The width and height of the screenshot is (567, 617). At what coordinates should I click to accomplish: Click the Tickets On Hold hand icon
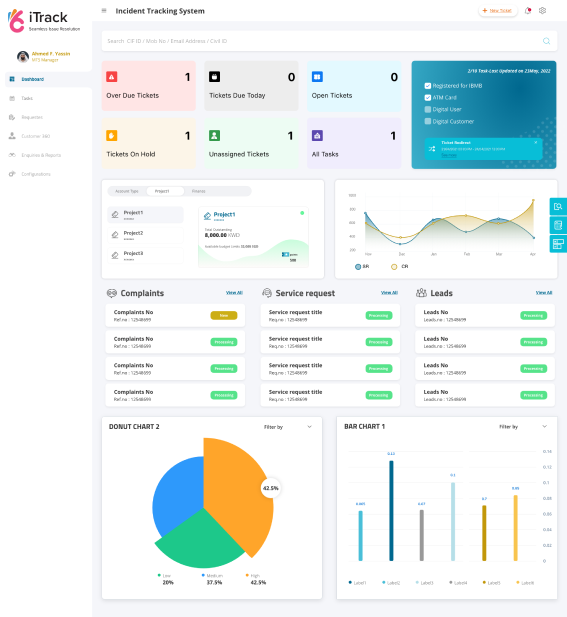pos(112,136)
